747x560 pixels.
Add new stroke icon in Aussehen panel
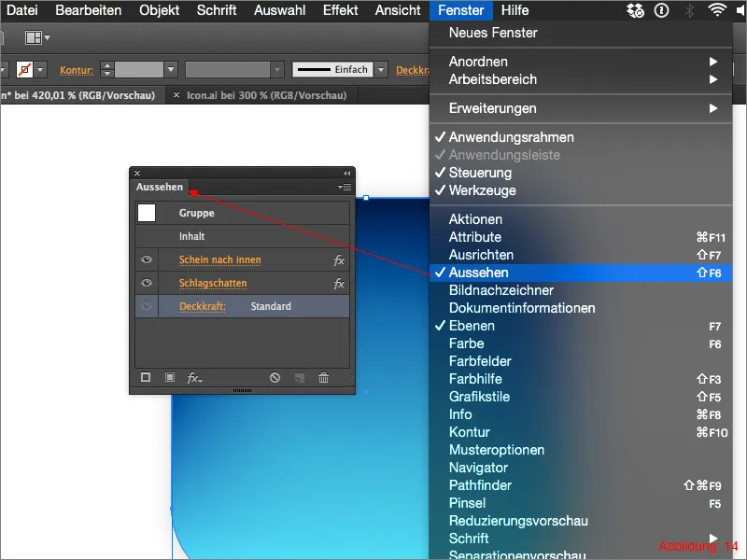pyautogui.click(x=146, y=378)
